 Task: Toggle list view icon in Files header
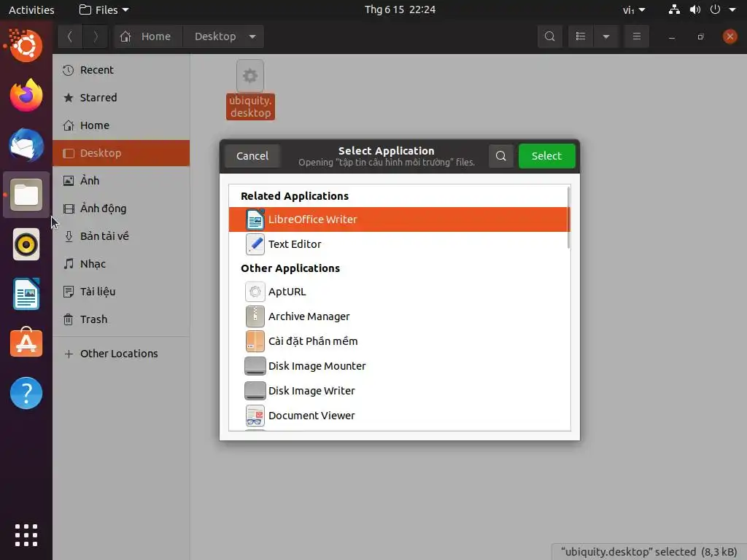(x=581, y=36)
